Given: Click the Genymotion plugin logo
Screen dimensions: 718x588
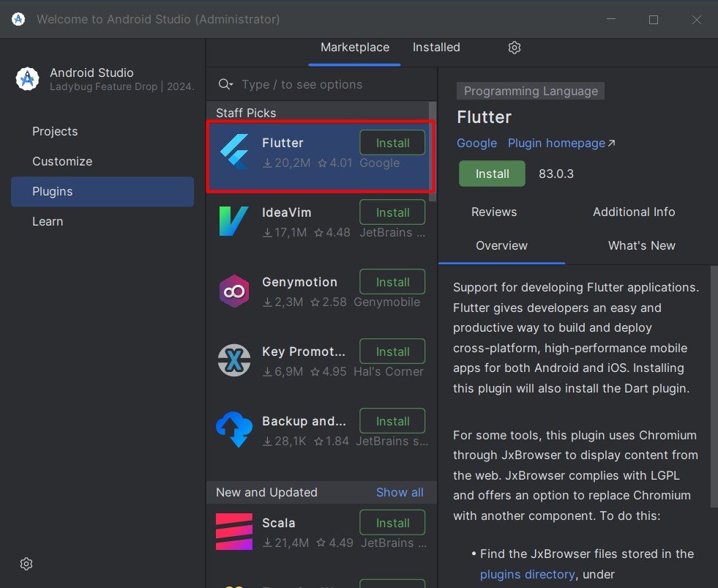Looking at the screenshot, I should 234,291.
